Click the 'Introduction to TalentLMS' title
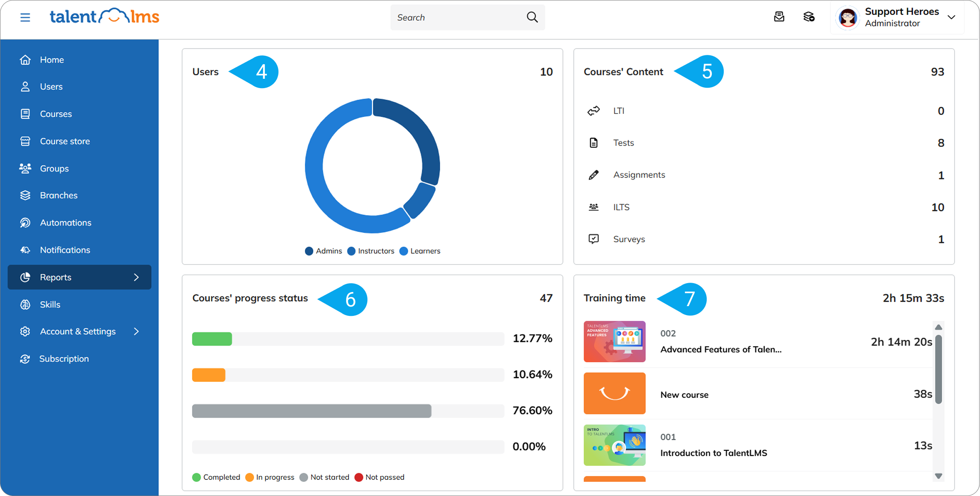This screenshot has width=980, height=496. 714,453
